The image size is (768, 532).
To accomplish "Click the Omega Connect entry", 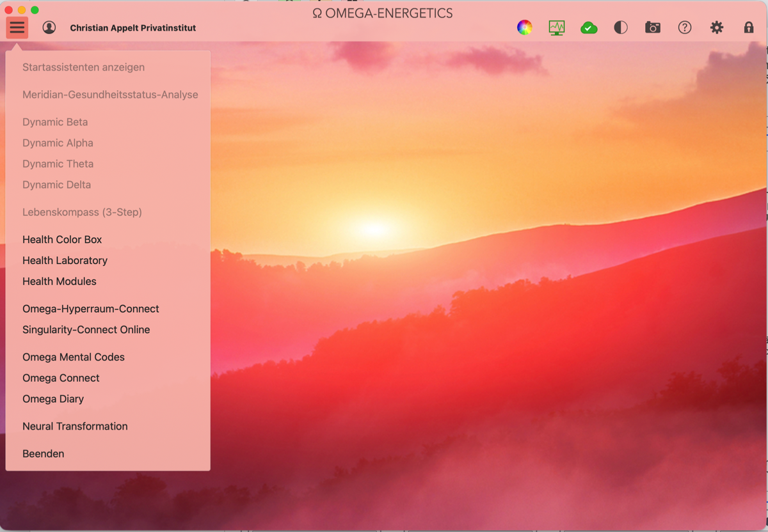I will pyautogui.click(x=61, y=378).
